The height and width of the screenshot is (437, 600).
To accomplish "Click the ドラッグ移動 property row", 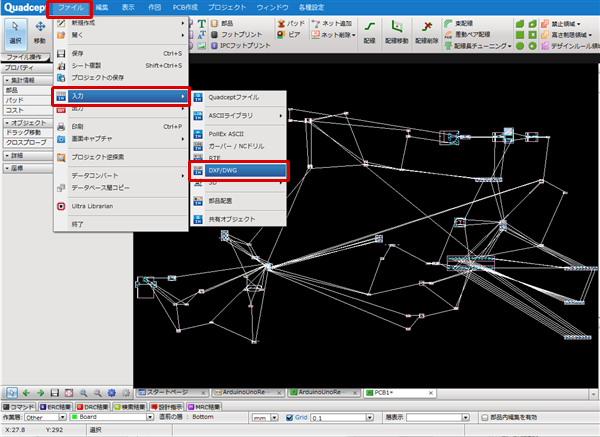I will (28, 132).
